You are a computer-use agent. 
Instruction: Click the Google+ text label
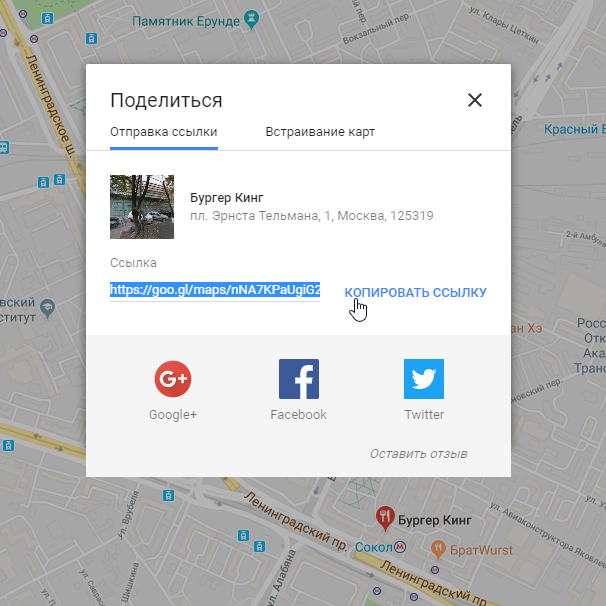(173, 415)
